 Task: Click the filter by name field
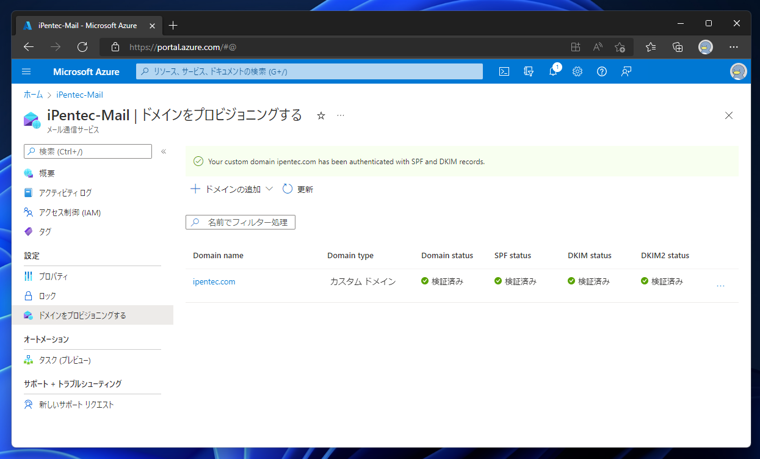click(240, 222)
